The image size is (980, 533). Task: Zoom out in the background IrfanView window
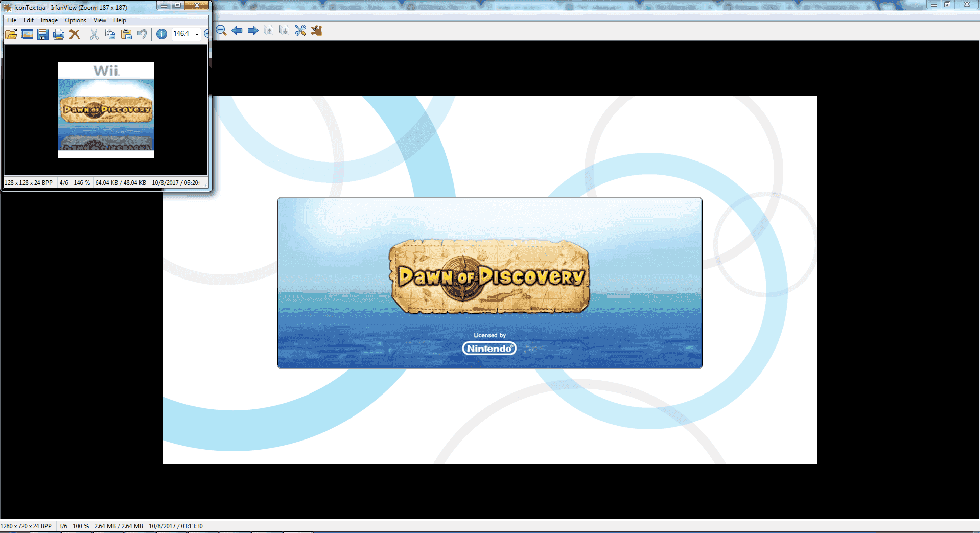click(x=221, y=31)
